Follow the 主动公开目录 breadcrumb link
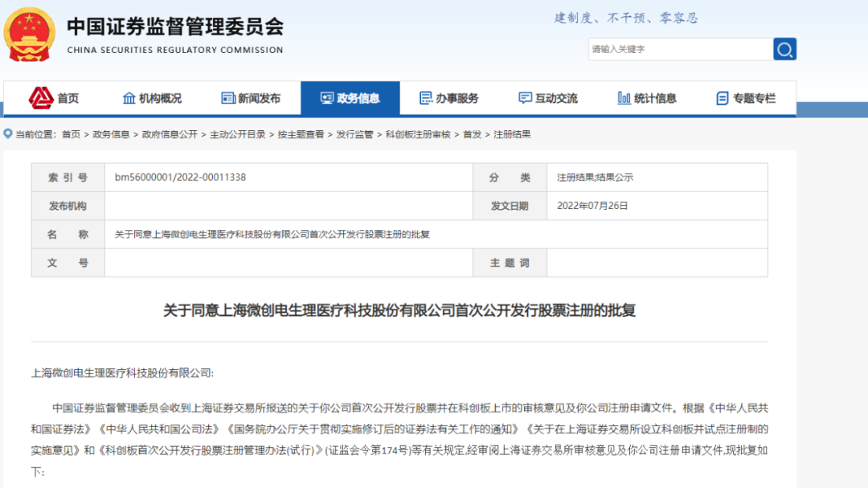The height and width of the screenshot is (488, 868). coord(237,134)
